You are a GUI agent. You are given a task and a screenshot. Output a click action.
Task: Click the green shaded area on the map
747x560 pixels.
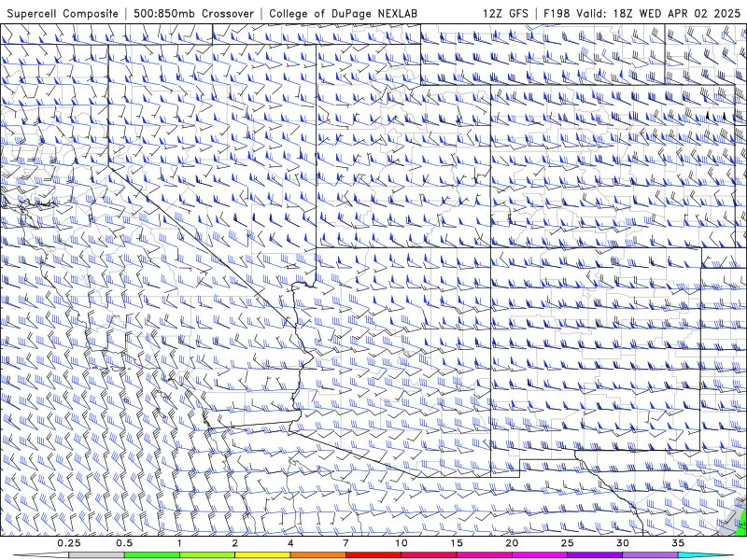point(741,524)
